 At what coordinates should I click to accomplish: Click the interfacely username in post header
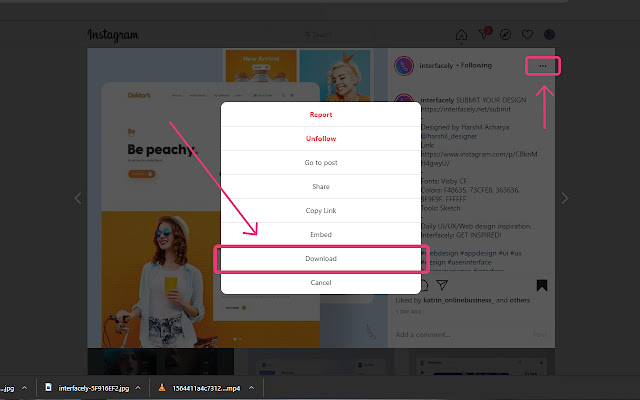pos(436,66)
